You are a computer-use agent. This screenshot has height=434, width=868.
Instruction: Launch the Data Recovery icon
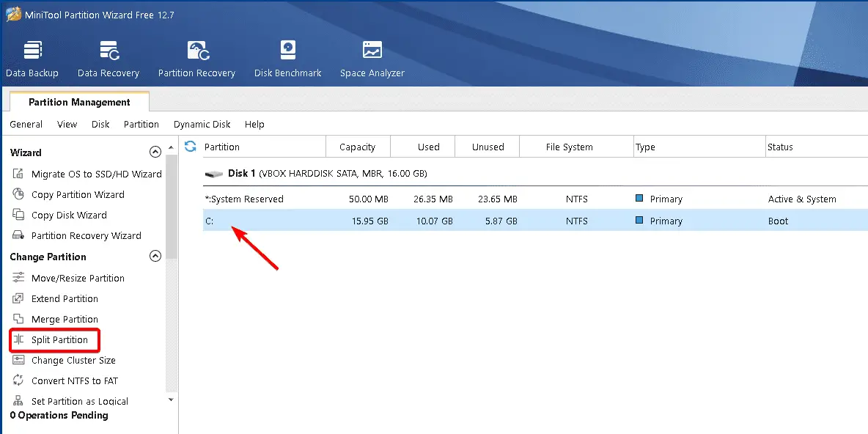tap(109, 51)
